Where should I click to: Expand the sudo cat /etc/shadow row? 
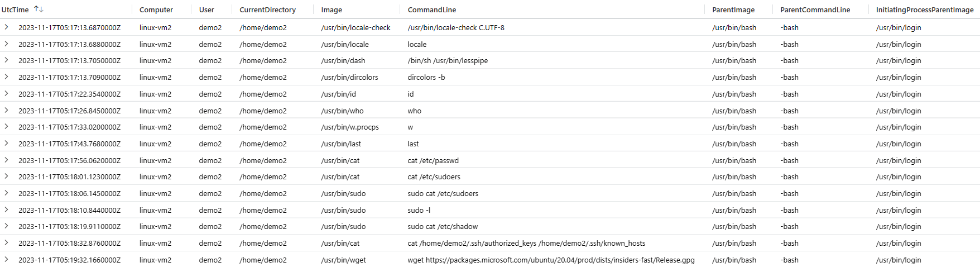pyautogui.click(x=6, y=226)
